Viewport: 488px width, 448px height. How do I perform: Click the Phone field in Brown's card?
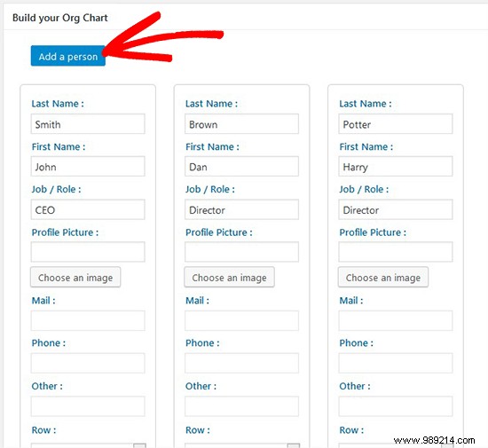[241, 363]
